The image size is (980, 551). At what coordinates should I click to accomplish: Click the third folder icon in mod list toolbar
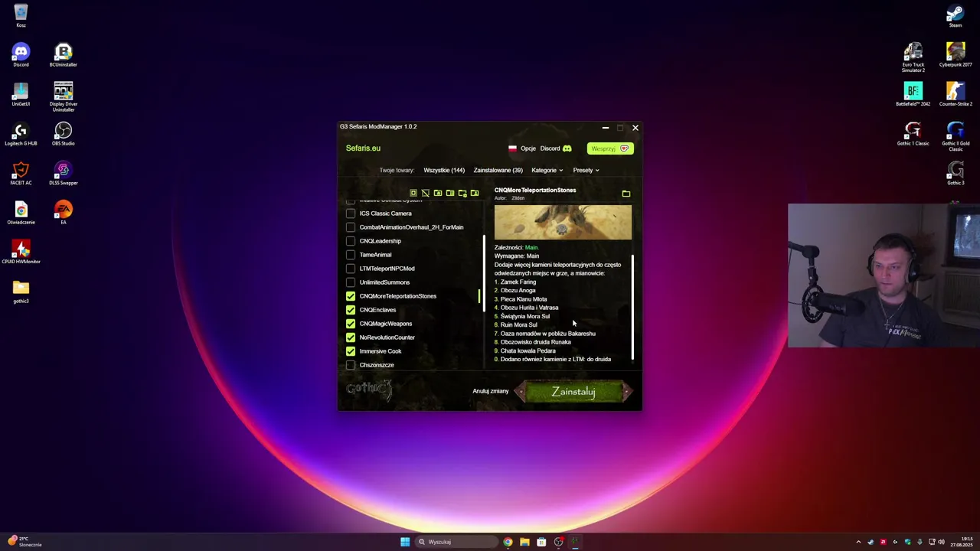point(438,193)
